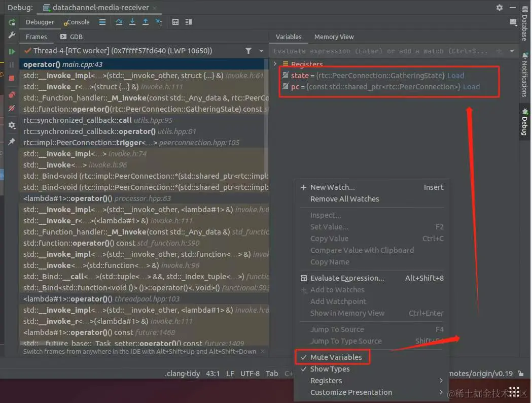This screenshot has width=532, height=403.
Task: Click the hide panel minus icon at top right
Action: (513, 8)
